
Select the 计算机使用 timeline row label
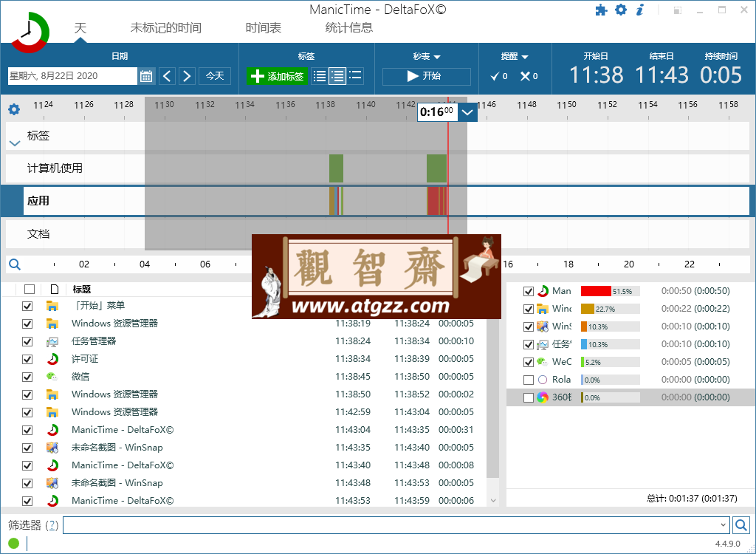click(x=55, y=168)
